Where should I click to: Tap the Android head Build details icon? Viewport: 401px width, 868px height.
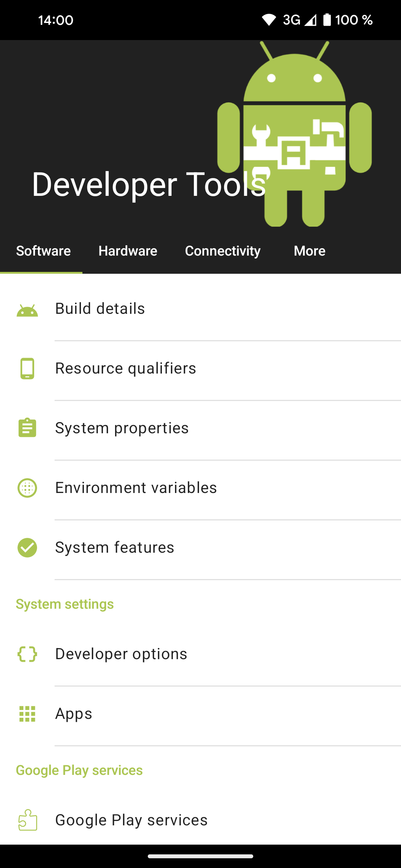click(27, 310)
